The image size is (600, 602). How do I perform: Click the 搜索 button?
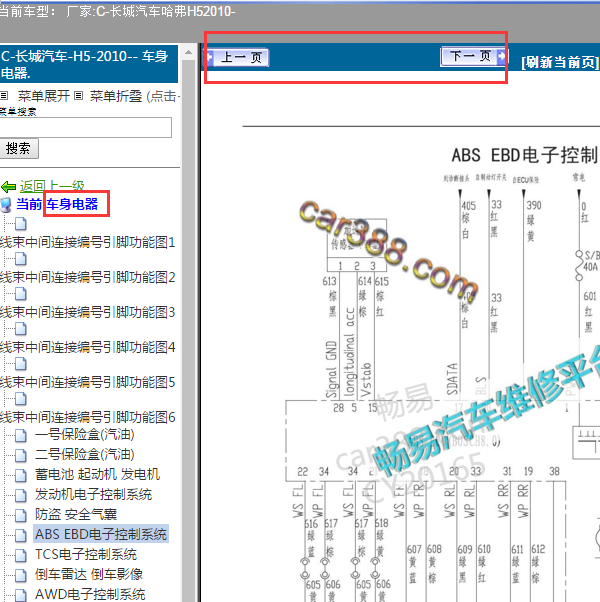point(18,149)
